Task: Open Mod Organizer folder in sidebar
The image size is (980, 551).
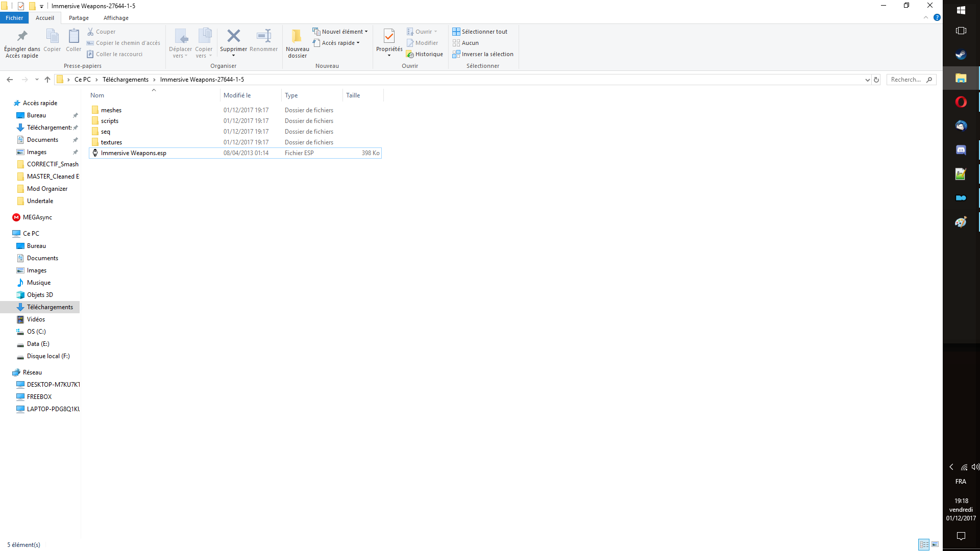Action: pyautogui.click(x=47, y=189)
